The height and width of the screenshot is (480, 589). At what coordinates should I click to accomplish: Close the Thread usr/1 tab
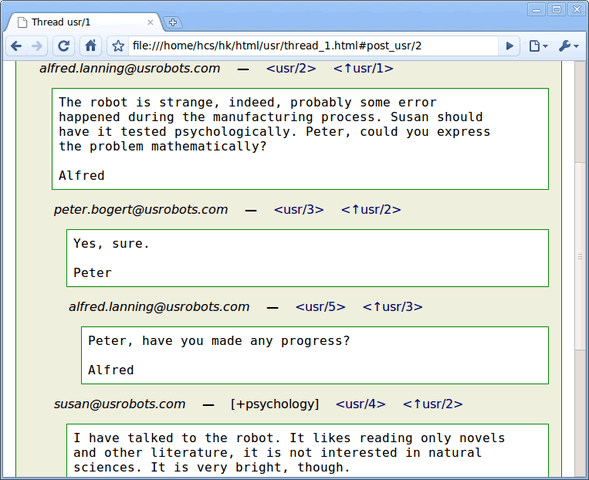point(150,22)
